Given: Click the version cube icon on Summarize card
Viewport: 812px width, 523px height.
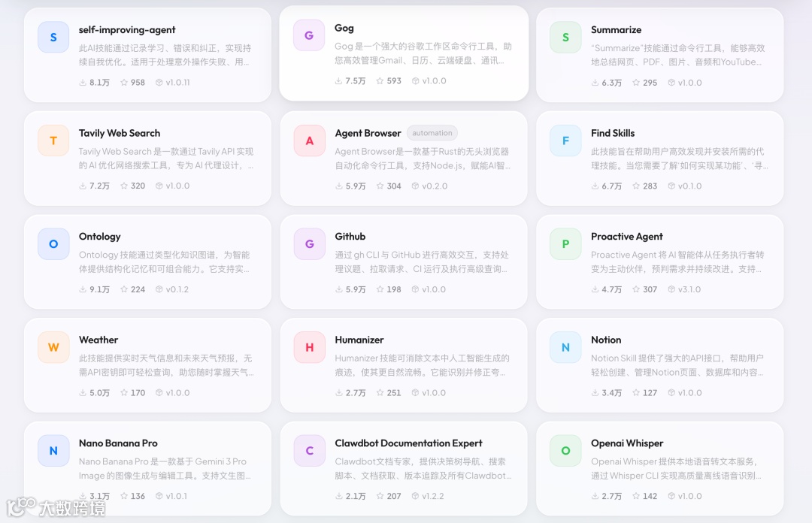Looking at the screenshot, I should [671, 83].
